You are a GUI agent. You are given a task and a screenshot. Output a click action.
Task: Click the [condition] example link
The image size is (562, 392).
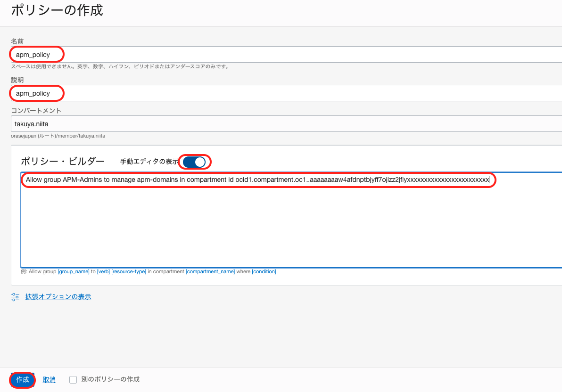(x=264, y=271)
